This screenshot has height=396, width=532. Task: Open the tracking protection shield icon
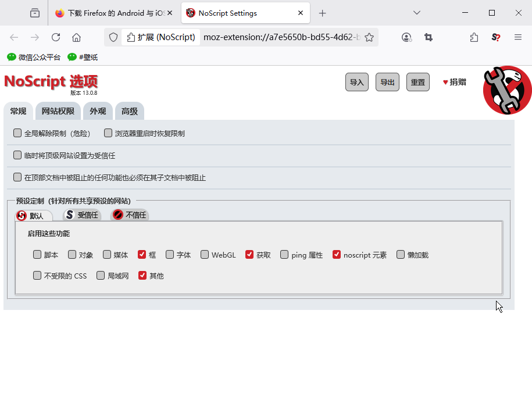coord(113,37)
